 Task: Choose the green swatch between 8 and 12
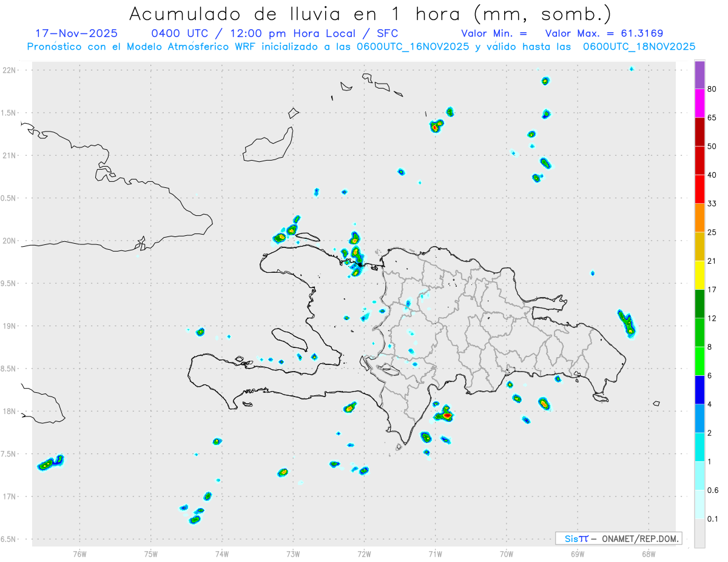[699, 332]
